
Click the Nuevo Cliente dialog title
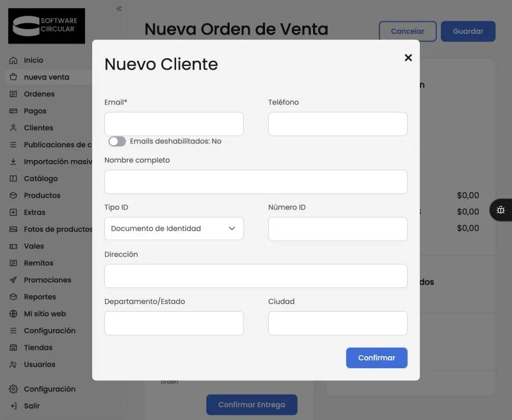point(161,64)
